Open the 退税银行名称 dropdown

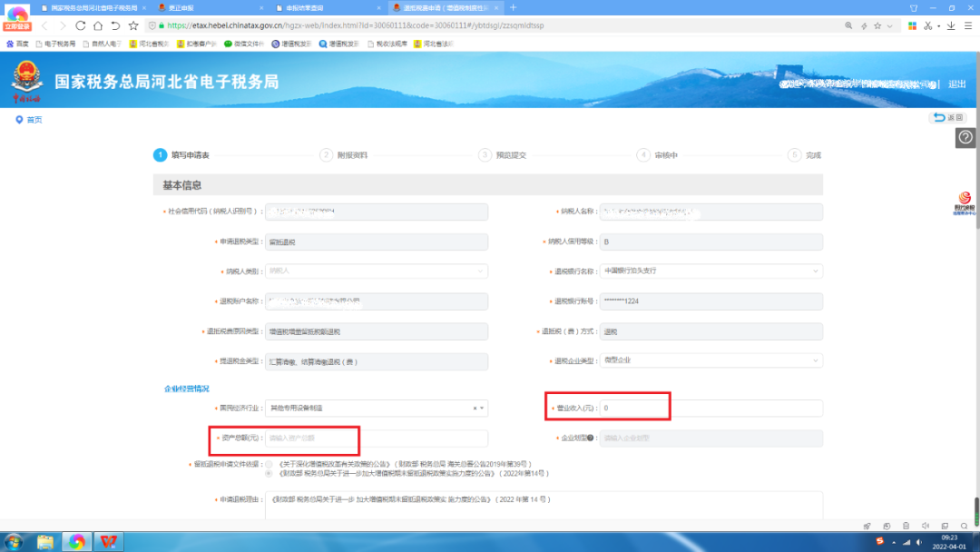(710, 271)
